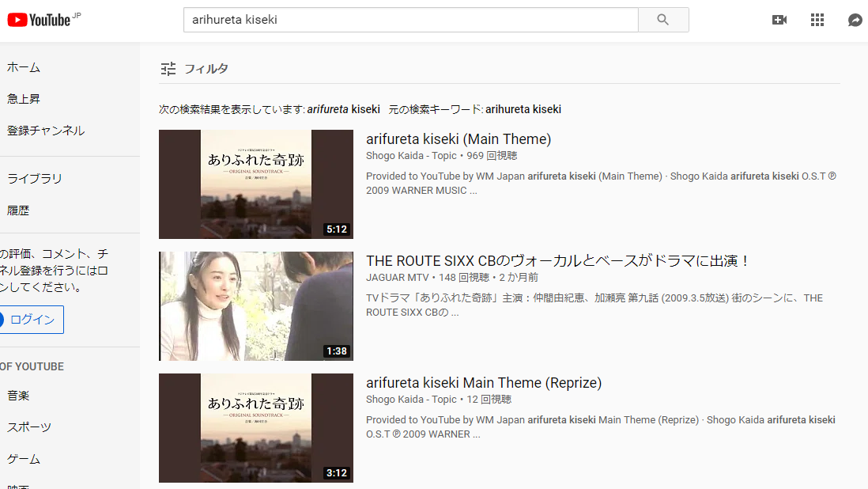Click the search magnifier button
This screenshot has width=868, height=489.
point(663,20)
